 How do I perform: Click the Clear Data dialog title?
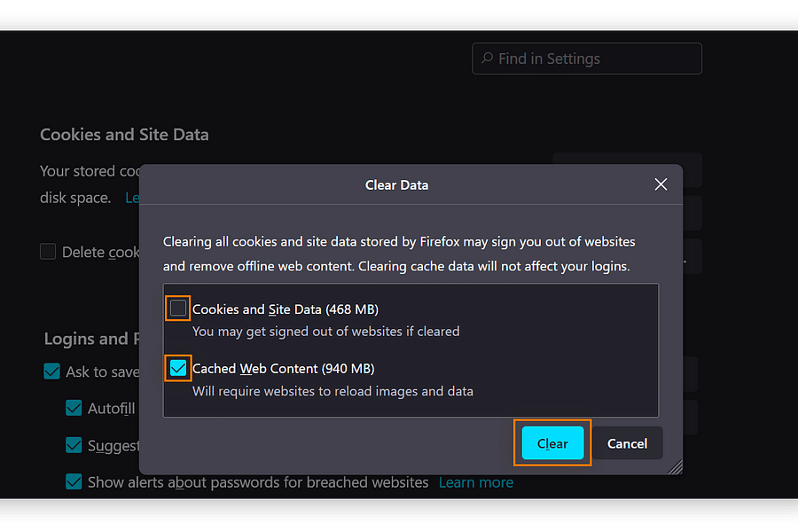coord(396,184)
